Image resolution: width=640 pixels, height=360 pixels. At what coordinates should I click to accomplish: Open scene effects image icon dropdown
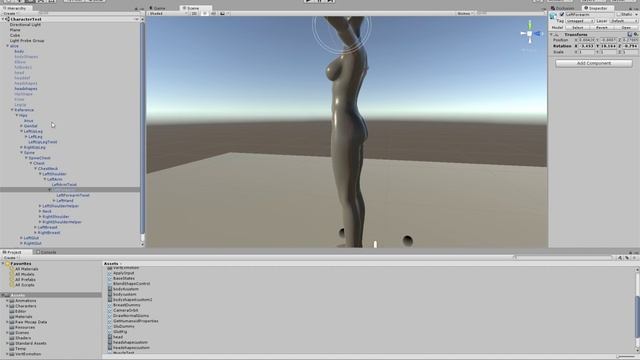click(223, 13)
